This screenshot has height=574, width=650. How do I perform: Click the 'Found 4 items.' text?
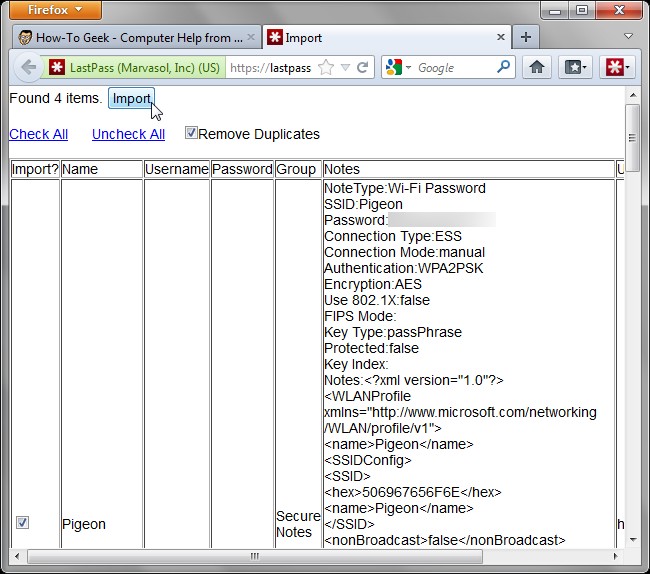pos(56,98)
